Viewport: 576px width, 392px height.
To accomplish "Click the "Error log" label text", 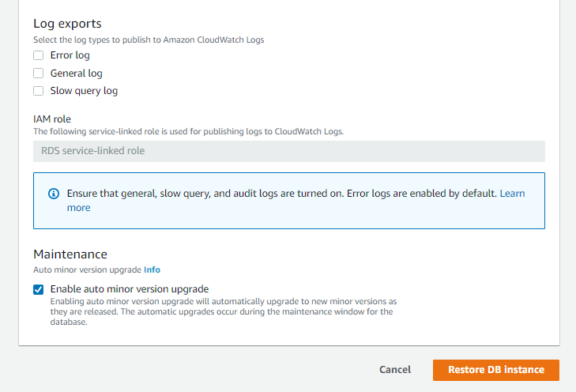I will coord(70,55).
